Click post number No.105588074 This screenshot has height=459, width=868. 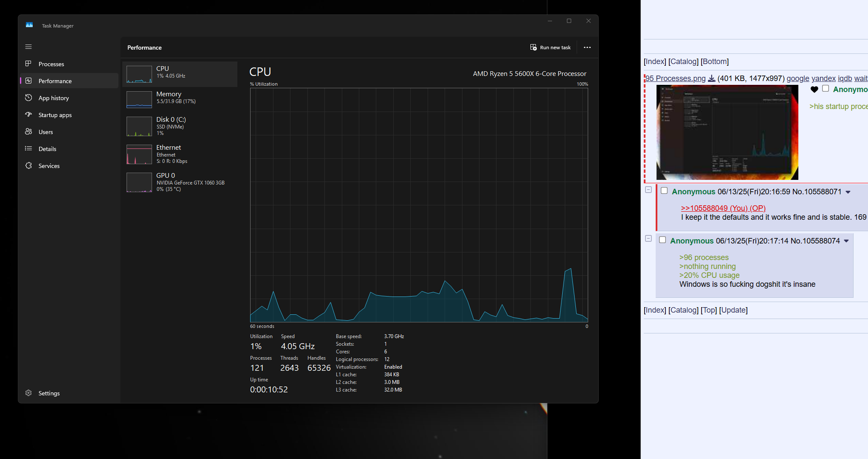click(815, 241)
